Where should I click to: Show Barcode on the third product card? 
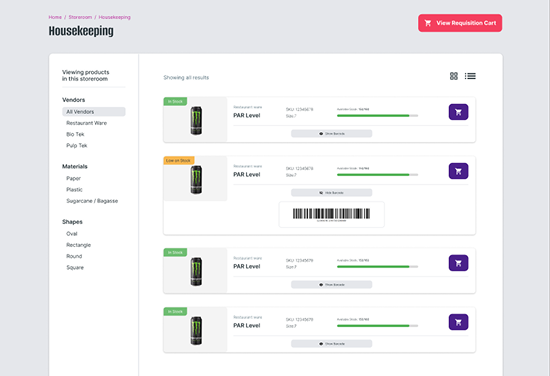331,284
